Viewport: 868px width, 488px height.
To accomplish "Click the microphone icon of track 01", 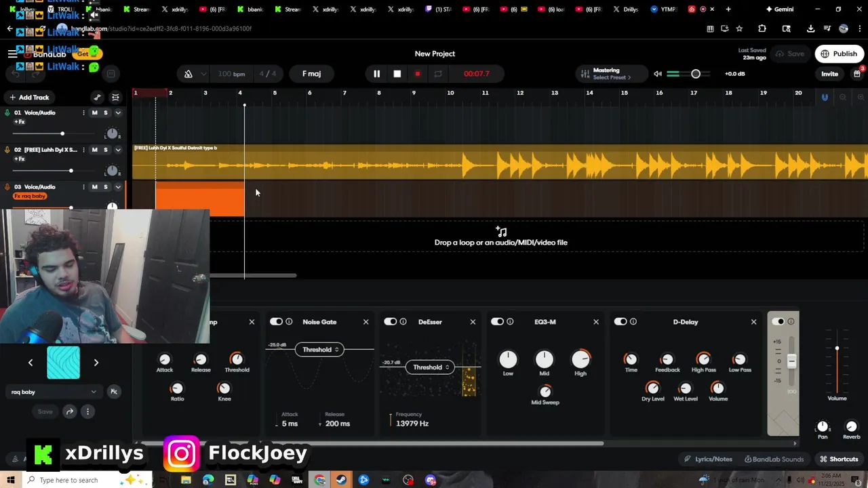I will click(x=7, y=113).
